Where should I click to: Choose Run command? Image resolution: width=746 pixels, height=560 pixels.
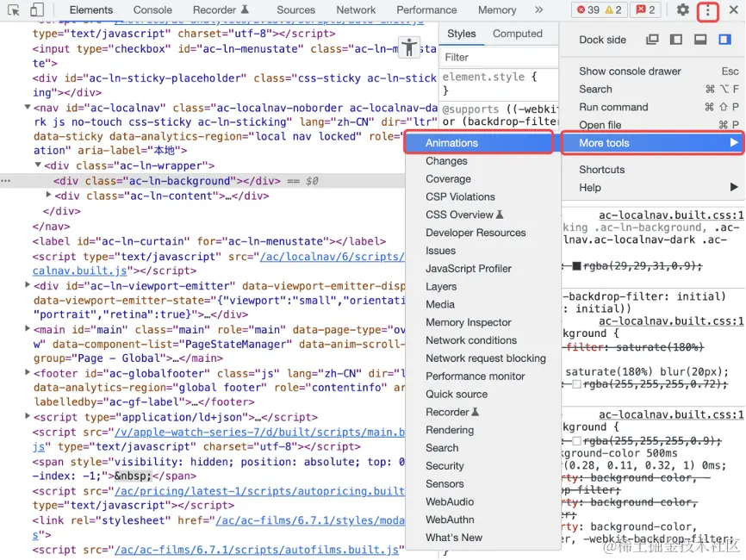click(x=653, y=107)
